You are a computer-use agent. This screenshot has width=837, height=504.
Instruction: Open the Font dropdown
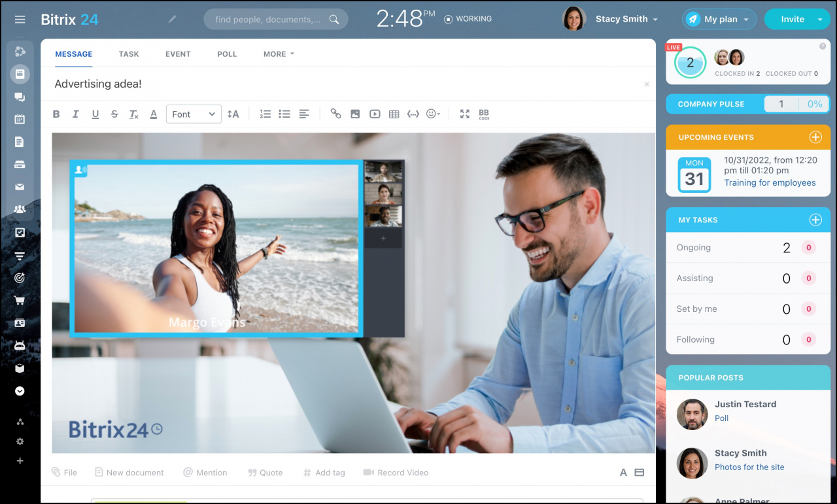[194, 114]
